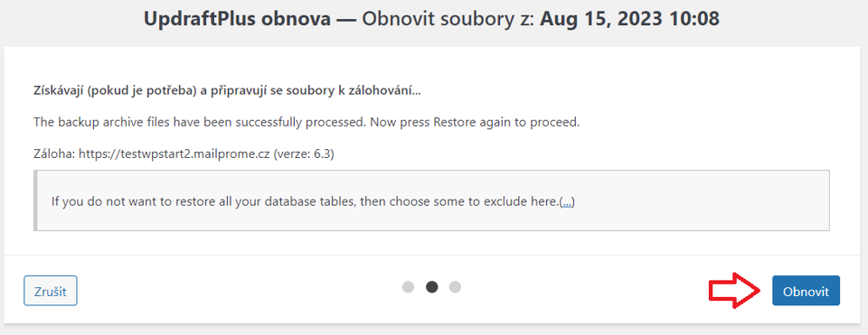Viewport: 868px width, 335px height.
Task: Click the testwpstart2.mailprome.cz backup URL
Action: (x=174, y=154)
